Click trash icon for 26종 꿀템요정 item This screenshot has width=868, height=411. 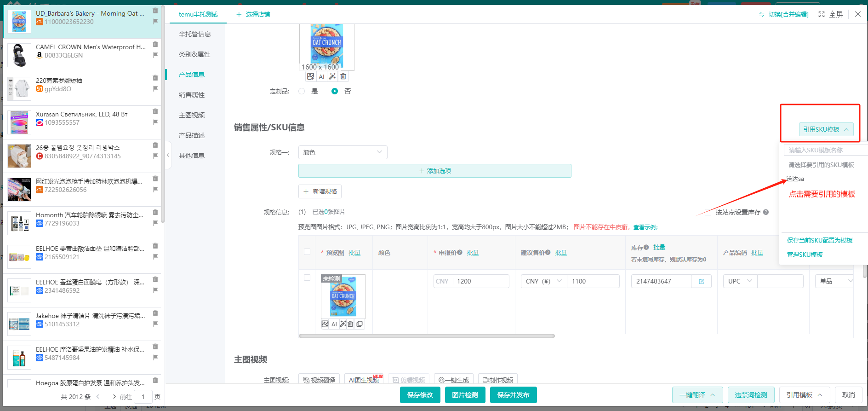[x=155, y=145]
